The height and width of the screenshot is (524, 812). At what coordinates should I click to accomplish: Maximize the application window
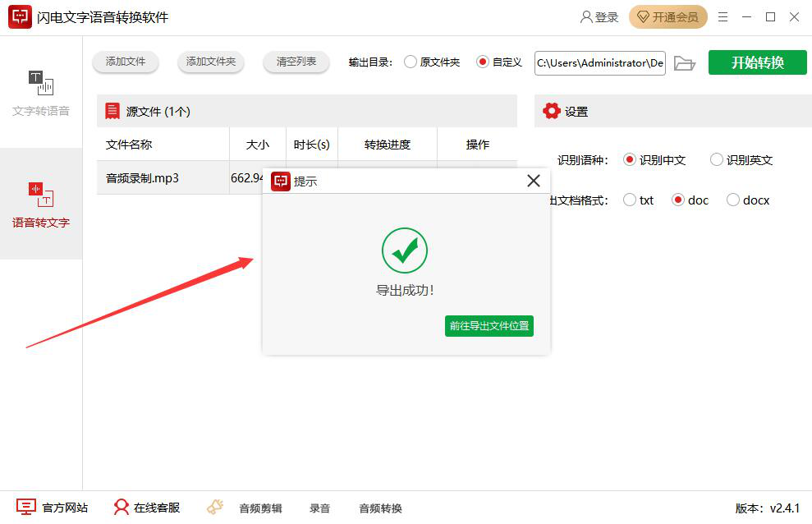pyautogui.click(x=771, y=17)
